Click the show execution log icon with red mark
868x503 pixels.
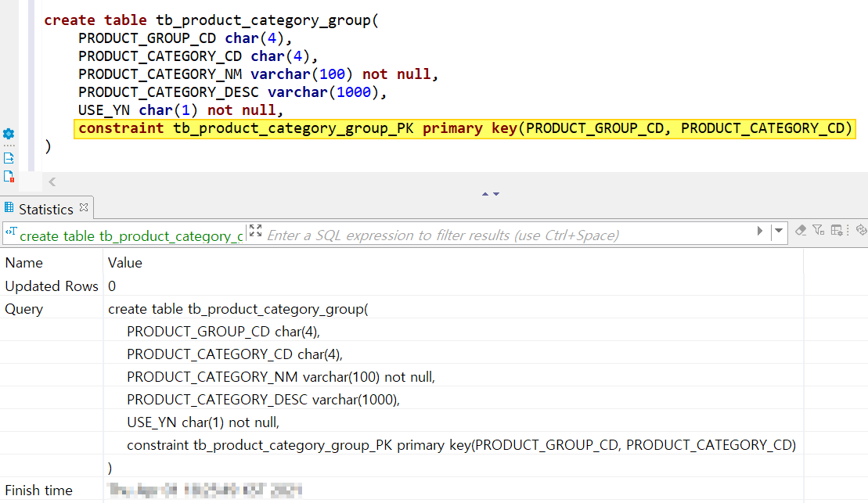9,177
